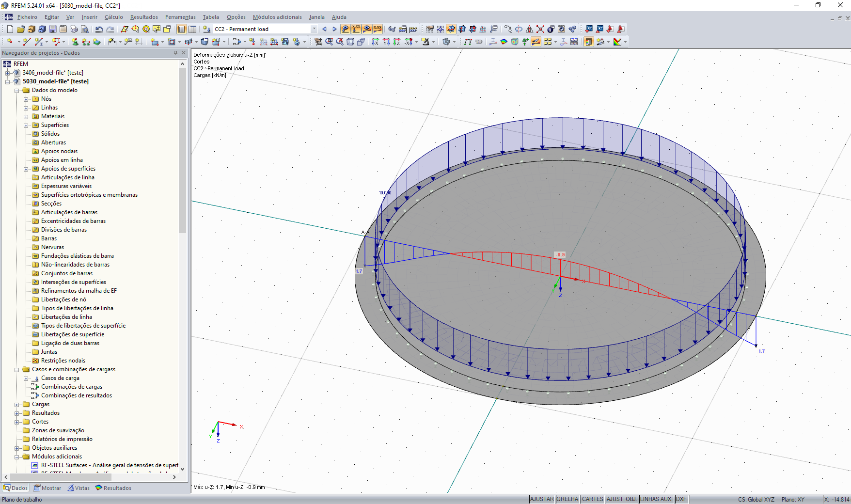The width and height of the screenshot is (851, 504).
Task: Select Combinações de cargas in the navigator
Action: [72, 387]
